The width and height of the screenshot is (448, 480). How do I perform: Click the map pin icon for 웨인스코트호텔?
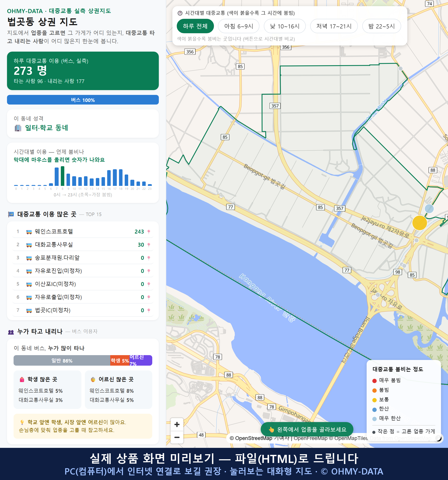click(149, 232)
